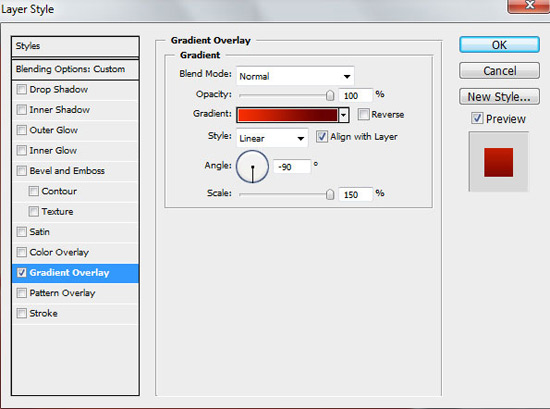Click the Cancel button

pyautogui.click(x=499, y=71)
